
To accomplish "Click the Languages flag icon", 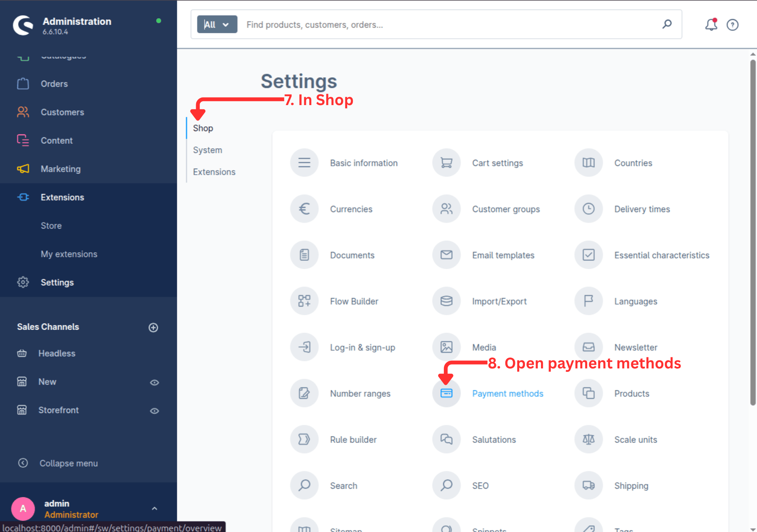I will [588, 301].
